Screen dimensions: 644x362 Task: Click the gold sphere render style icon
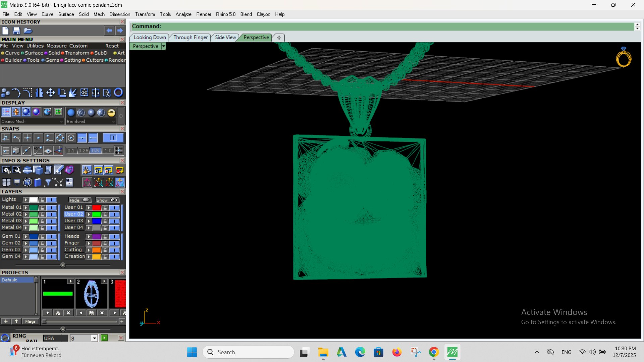coord(111,113)
